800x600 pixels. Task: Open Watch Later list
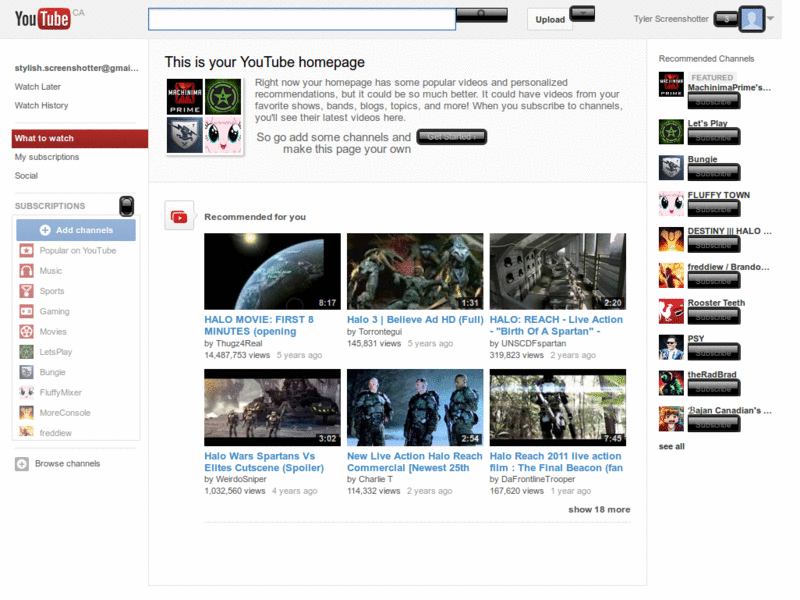point(38,87)
